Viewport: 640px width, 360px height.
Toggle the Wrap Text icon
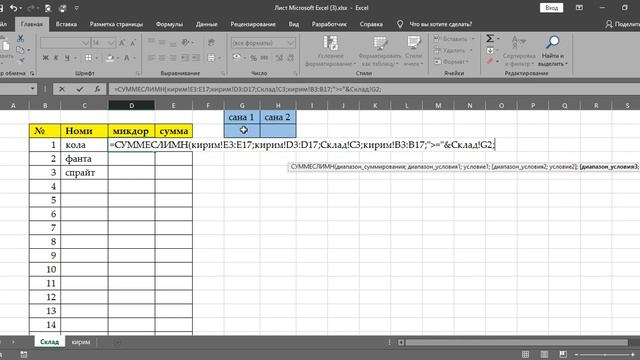pos(211,42)
